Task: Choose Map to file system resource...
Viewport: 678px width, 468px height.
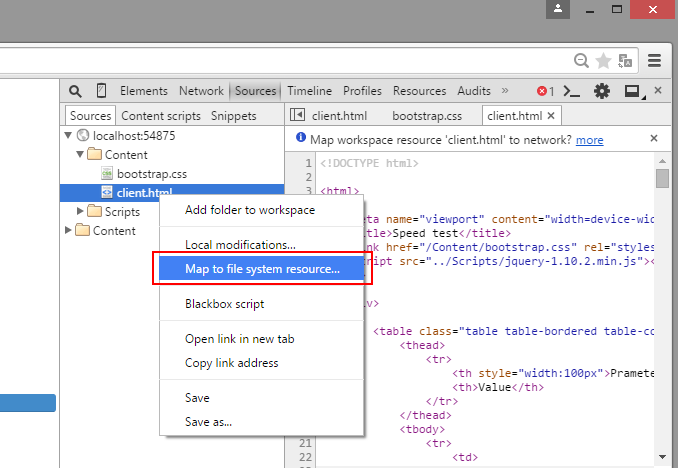Action: [x=262, y=269]
